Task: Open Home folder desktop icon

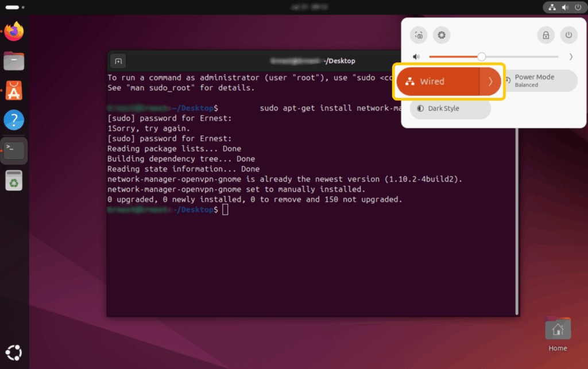Action: (557, 331)
